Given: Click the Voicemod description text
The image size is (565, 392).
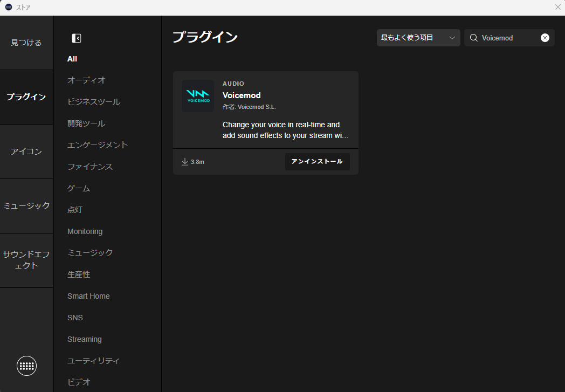Looking at the screenshot, I should pyautogui.click(x=286, y=130).
